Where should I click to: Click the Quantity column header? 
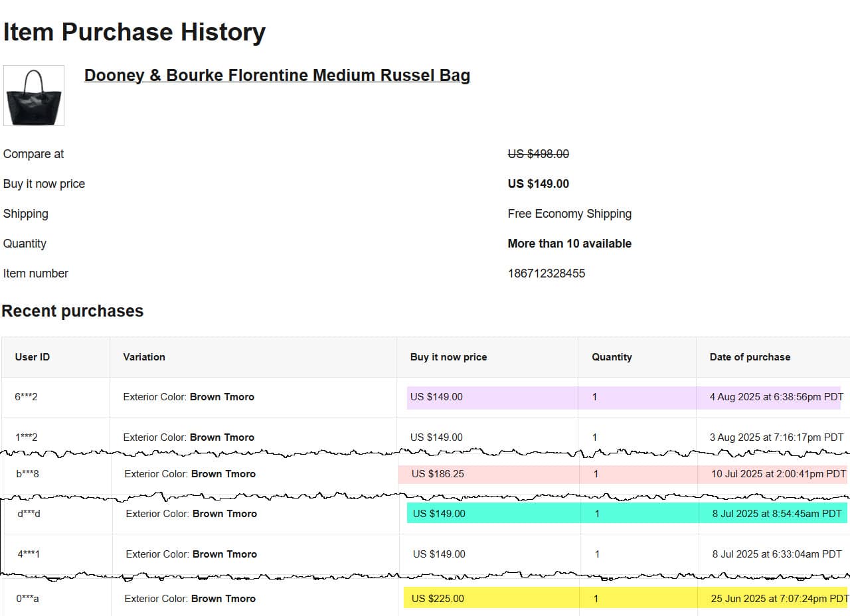click(x=612, y=357)
